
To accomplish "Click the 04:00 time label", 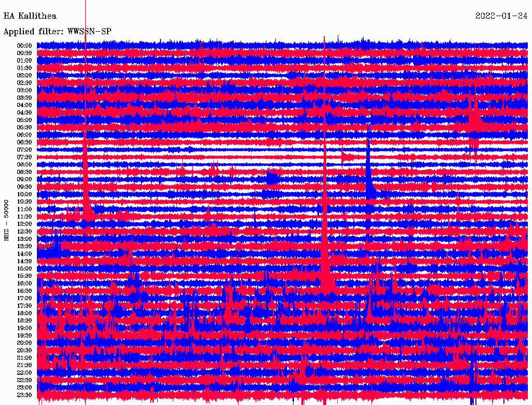I will [24, 105].
